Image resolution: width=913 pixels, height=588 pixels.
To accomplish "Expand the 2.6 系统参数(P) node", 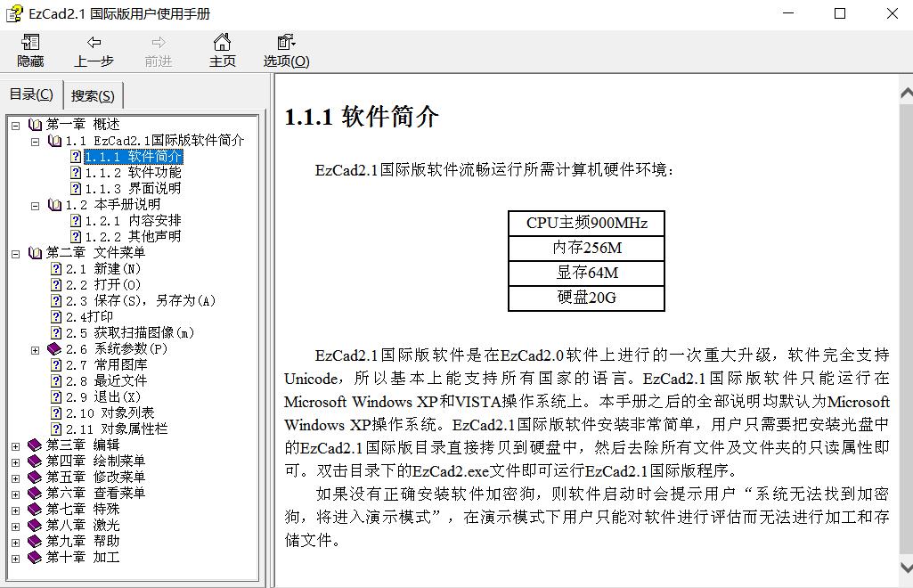I will [x=36, y=350].
